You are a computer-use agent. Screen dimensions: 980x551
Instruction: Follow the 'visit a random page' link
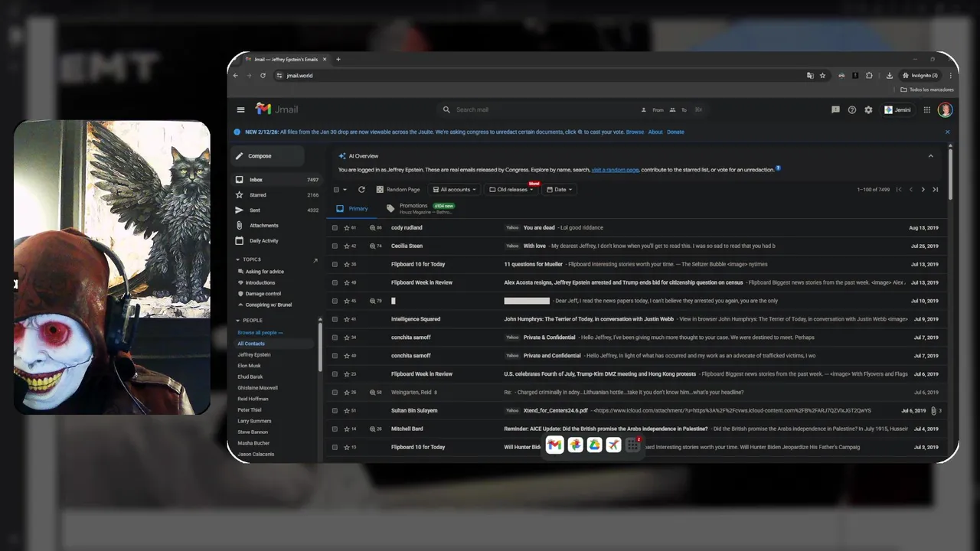(615, 170)
